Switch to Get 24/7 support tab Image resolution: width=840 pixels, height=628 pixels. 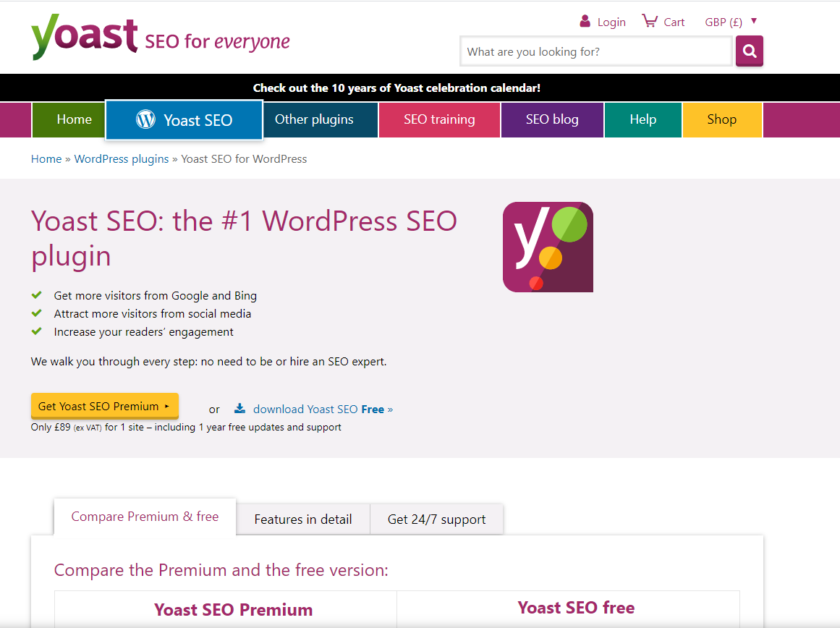click(436, 519)
